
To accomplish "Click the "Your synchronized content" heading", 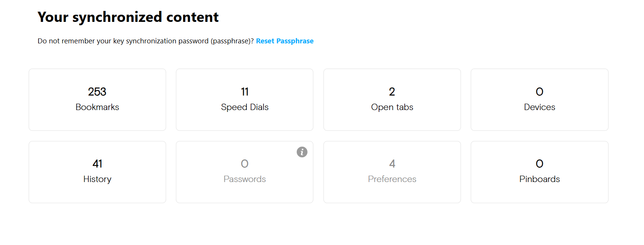I will [x=128, y=17].
